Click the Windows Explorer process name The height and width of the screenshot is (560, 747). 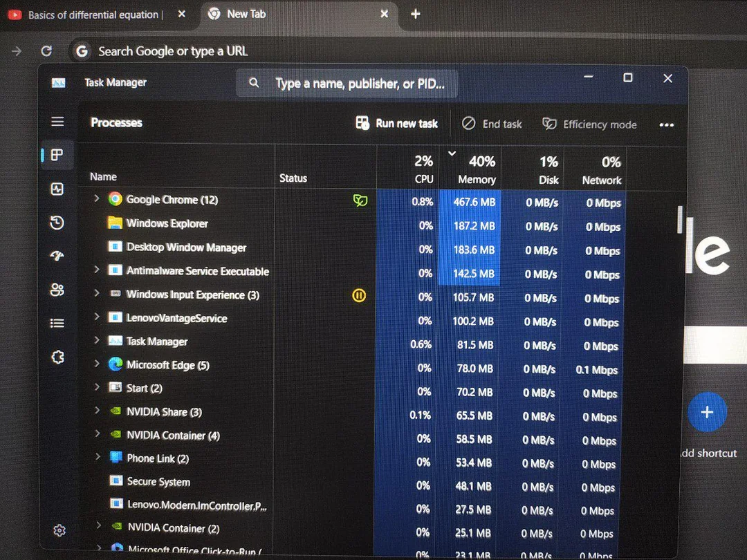[167, 223]
